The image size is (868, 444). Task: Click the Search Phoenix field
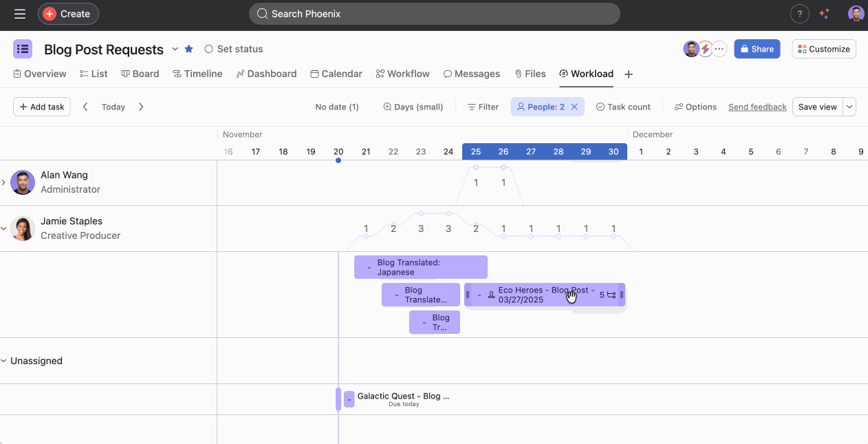434,14
